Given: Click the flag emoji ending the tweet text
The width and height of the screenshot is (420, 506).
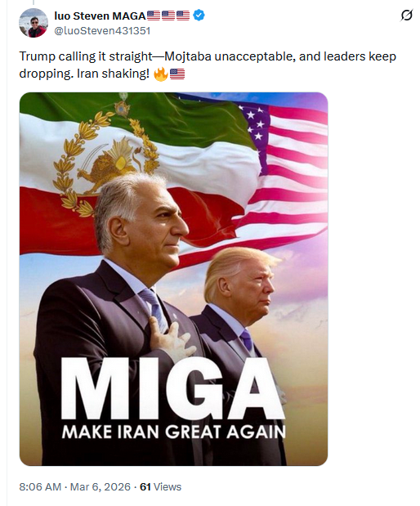Looking at the screenshot, I should coord(177,74).
